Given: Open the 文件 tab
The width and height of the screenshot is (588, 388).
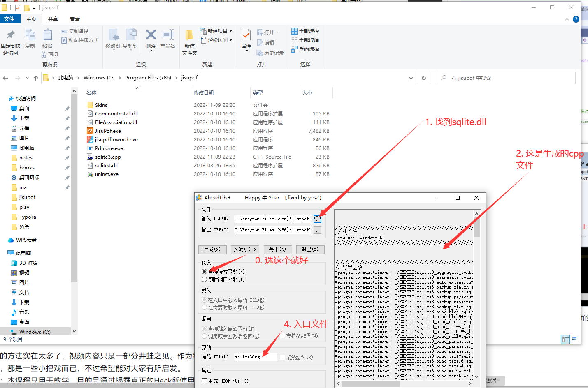Looking at the screenshot, I should 9,19.
